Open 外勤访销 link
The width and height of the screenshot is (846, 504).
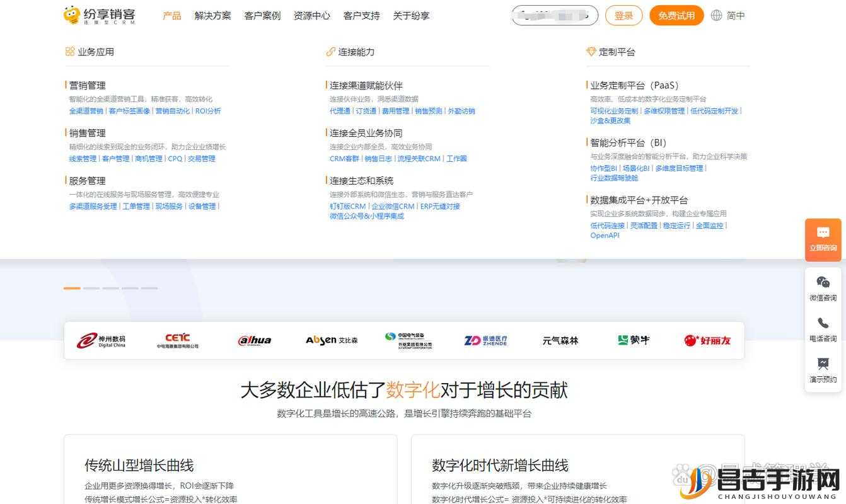point(461,111)
